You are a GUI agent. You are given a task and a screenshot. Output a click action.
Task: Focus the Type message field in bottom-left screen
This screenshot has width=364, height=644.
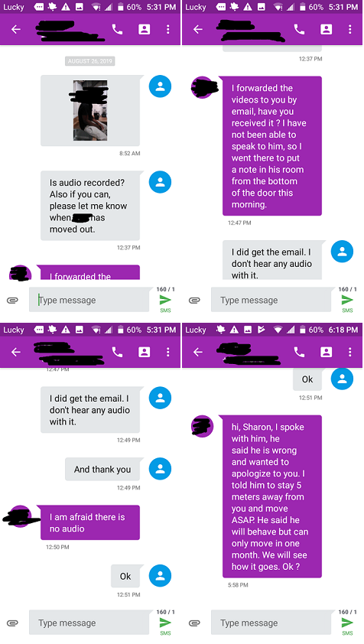pos(89,623)
